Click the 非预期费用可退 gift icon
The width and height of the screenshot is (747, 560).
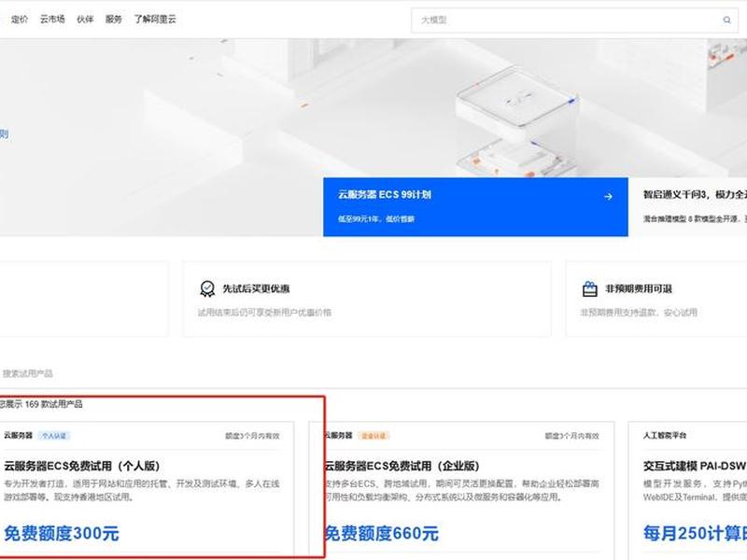(x=590, y=288)
